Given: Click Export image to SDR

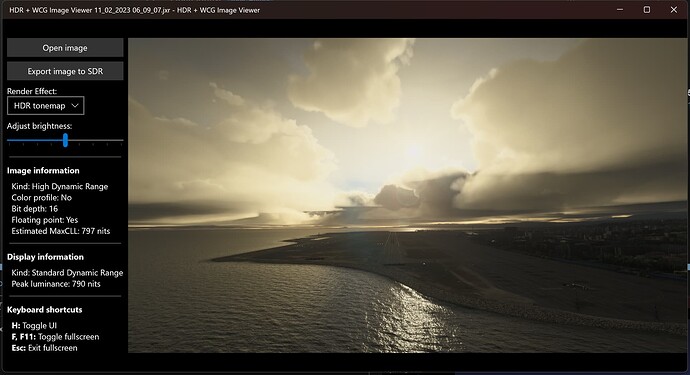Looking at the screenshot, I should tap(65, 71).
